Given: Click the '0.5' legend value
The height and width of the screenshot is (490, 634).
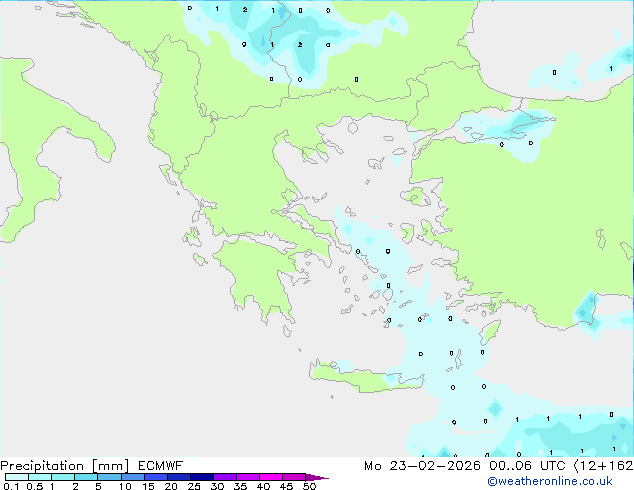Looking at the screenshot, I should [x=34, y=486].
